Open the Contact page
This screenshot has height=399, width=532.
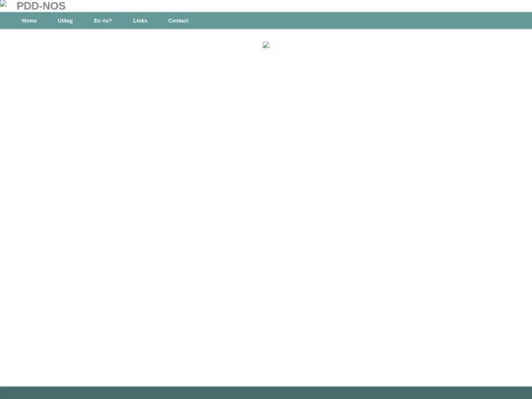(178, 21)
